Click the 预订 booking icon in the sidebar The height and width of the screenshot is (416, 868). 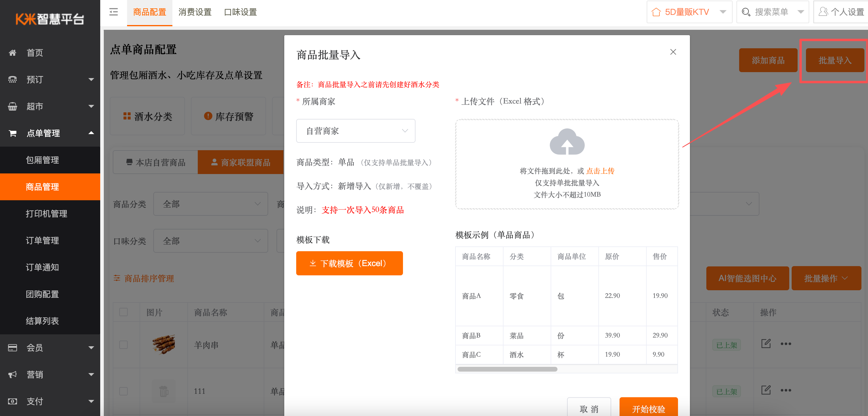(13, 80)
